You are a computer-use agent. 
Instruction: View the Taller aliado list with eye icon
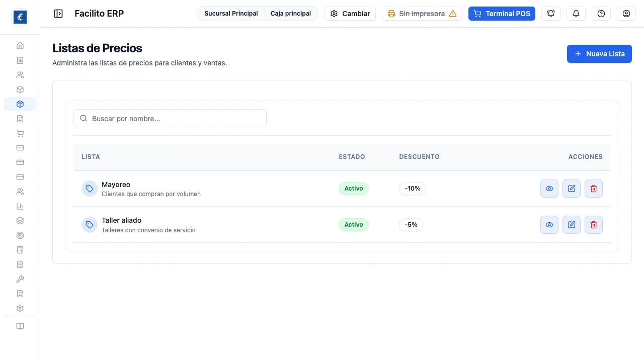click(x=549, y=225)
